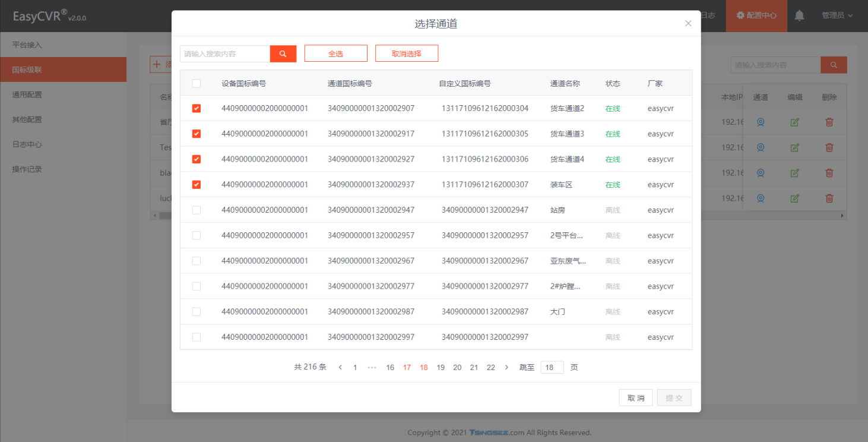Click the Tsingsee.com footer link
This screenshot has height=442, width=868.
496,432
